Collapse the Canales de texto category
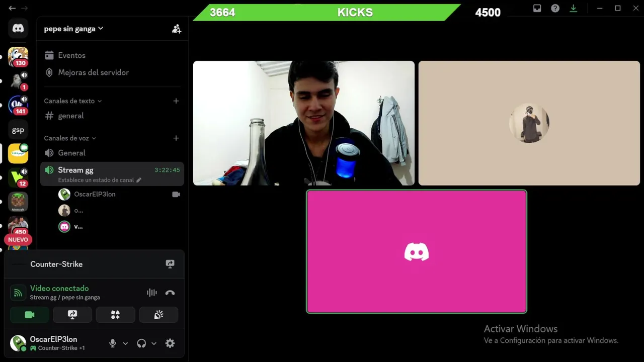This screenshot has height=362, width=644. click(x=72, y=101)
